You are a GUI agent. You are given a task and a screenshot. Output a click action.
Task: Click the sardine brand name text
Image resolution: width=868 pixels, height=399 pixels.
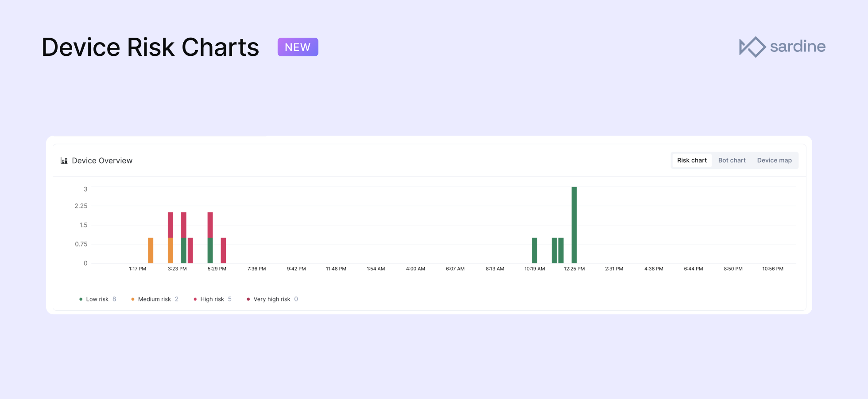tap(798, 46)
